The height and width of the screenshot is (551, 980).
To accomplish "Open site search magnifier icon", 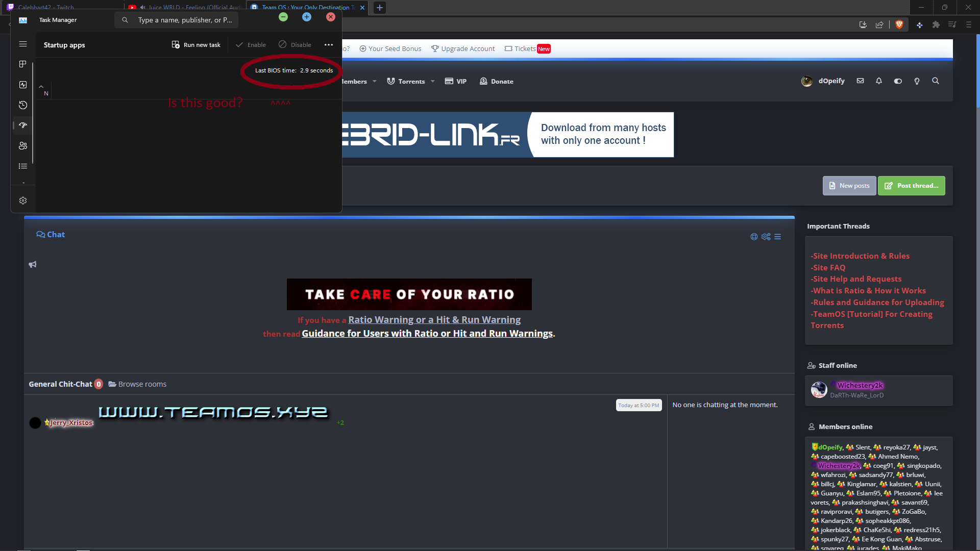I will point(936,81).
